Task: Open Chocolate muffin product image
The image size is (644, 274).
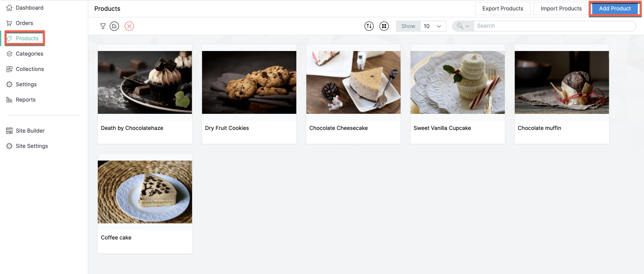Action: click(562, 82)
